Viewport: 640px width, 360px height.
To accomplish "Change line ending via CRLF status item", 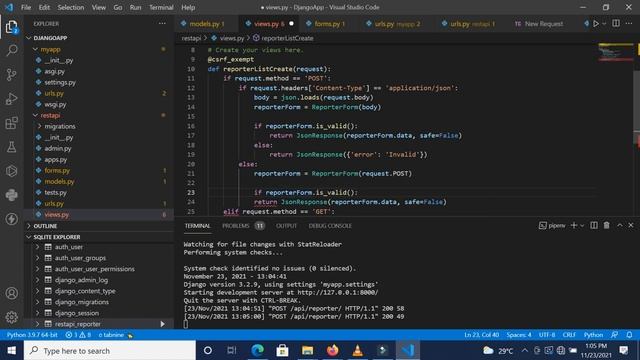I will point(569,335).
